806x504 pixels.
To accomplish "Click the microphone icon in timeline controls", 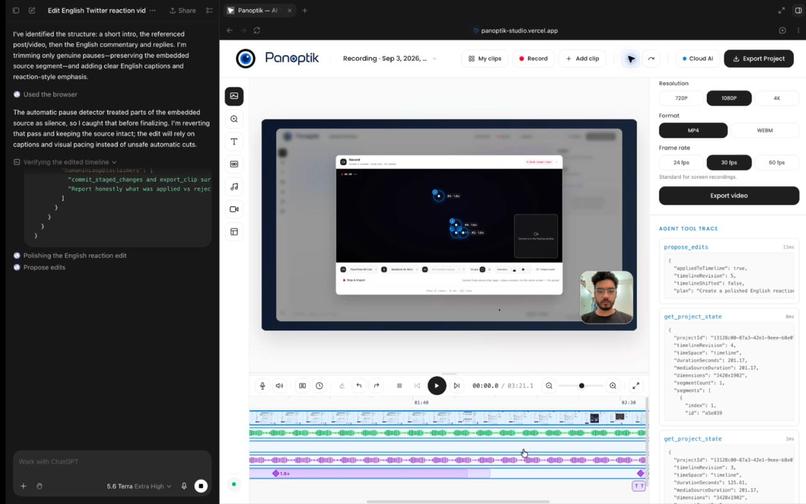I will 262,386.
